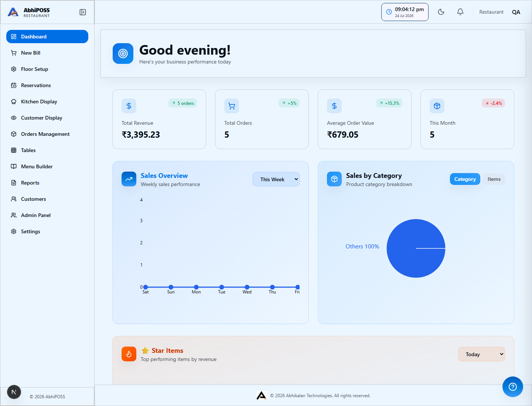Click the Customers person icon
The width and height of the screenshot is (532, 406).
14,199
